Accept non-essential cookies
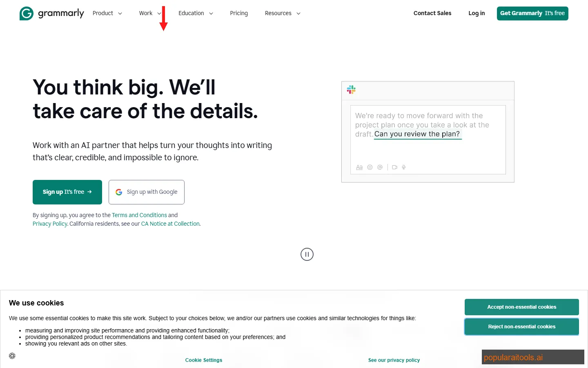The width and height of the screenshot is (588, 368). (521, 307)
